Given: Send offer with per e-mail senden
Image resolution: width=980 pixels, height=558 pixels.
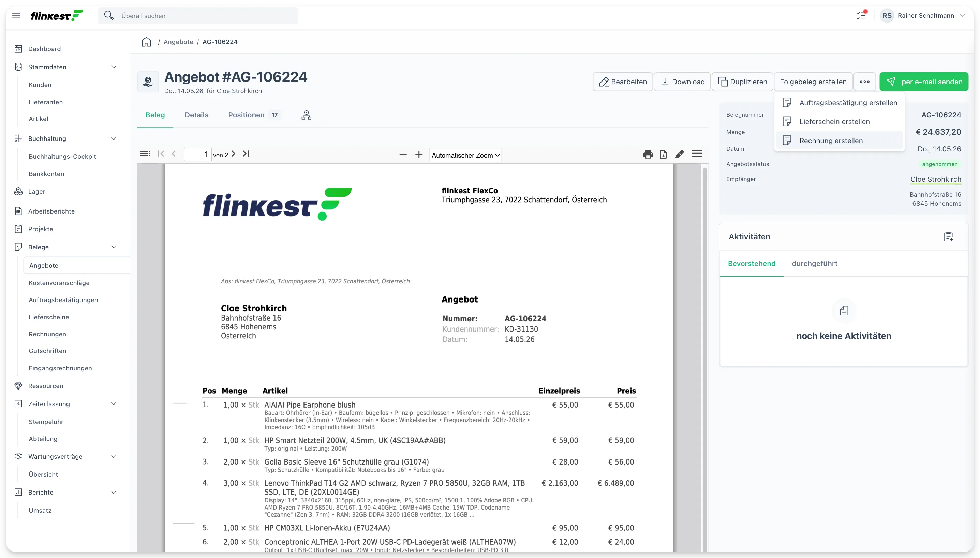Looking at the screenshot, I should 924,82.
